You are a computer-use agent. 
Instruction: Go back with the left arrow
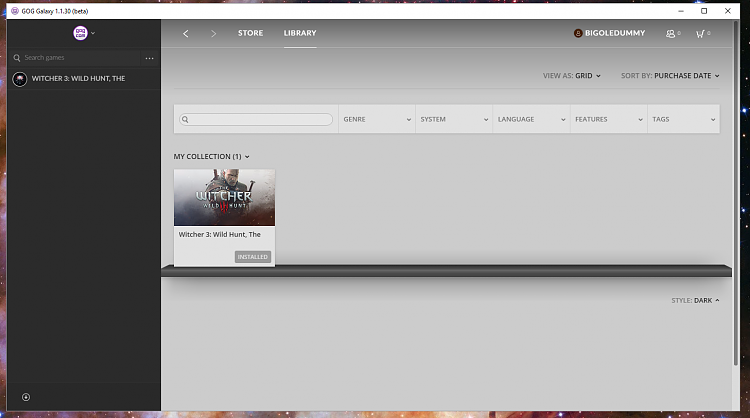point(186,33)
